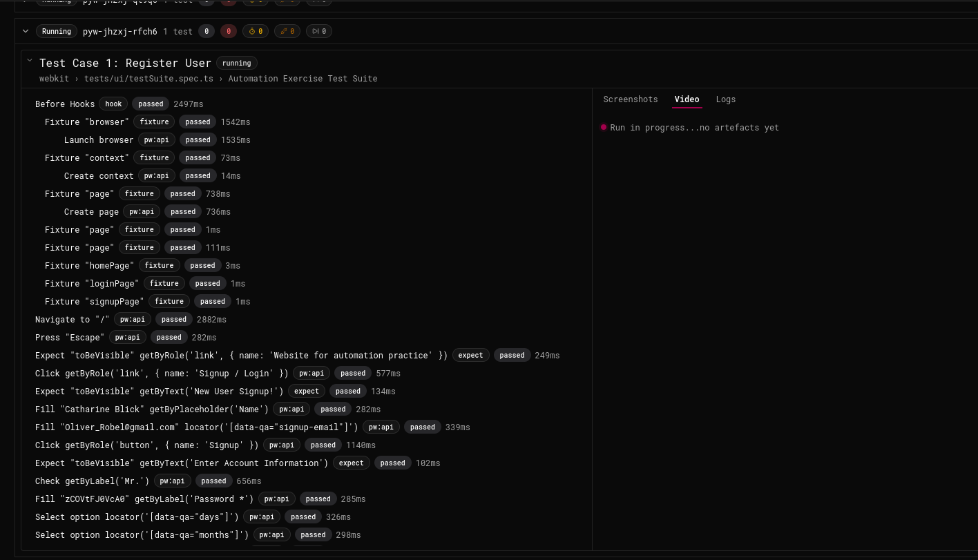Select the Create context step
This screenshot has width=978, height=560.
tap(153, 176)
